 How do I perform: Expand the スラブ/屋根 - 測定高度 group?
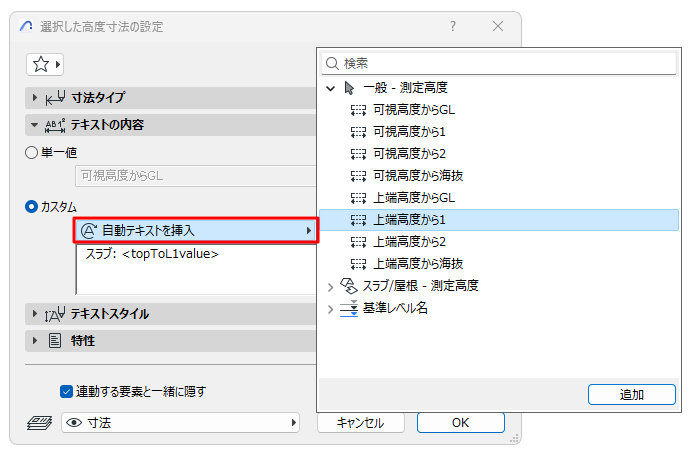pyautogui.click(x=330, y=287)
